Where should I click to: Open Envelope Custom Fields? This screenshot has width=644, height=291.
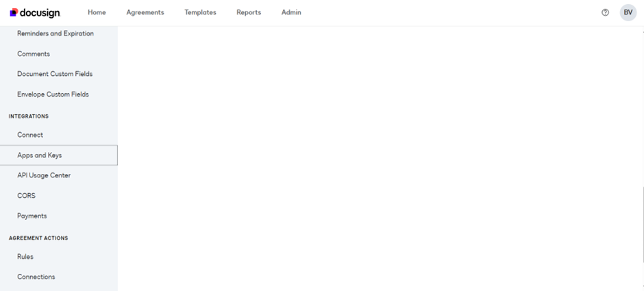tap(53, 94)
